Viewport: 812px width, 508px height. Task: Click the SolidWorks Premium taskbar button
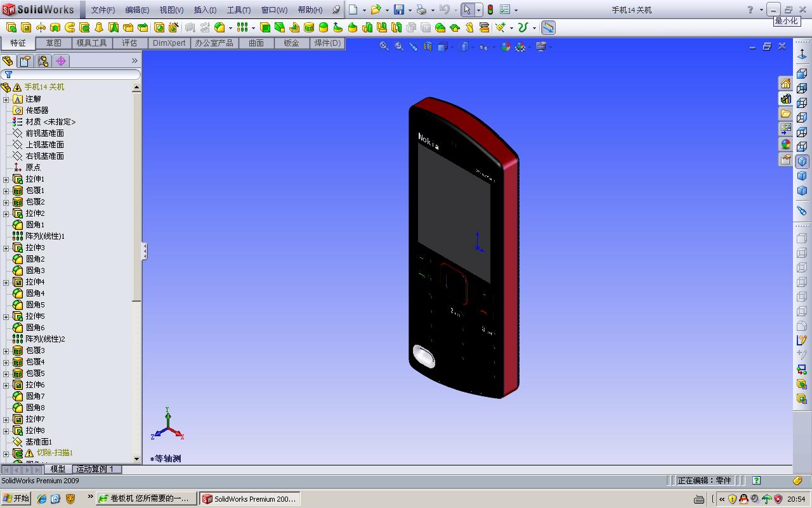[x=249, y=498]
